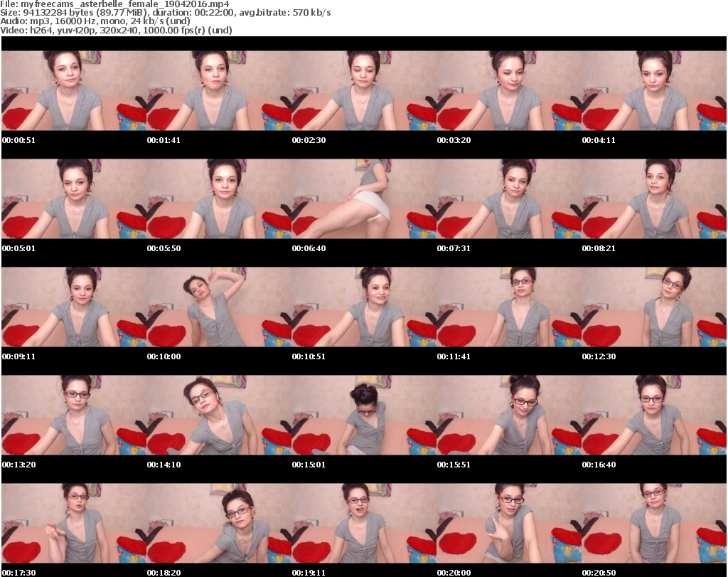Select the timestamp text 00:02:30
The image size is (728, 577).
point(309,140)
